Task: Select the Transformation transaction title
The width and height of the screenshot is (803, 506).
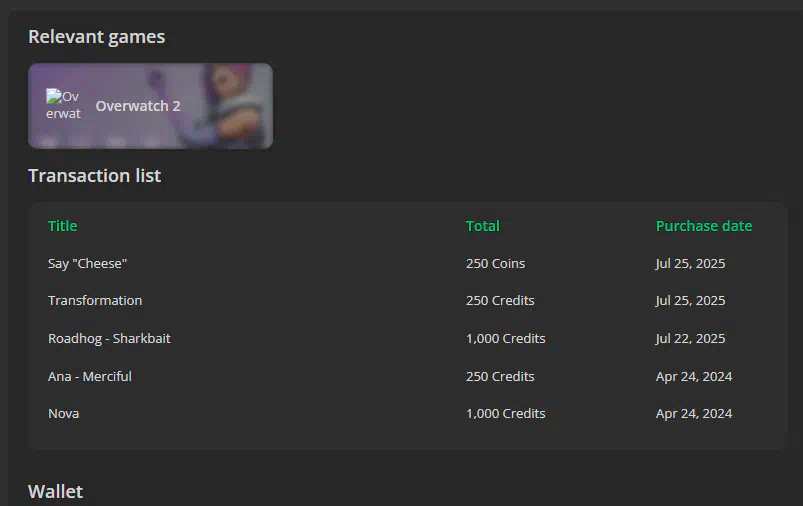Action: [95, 301]
